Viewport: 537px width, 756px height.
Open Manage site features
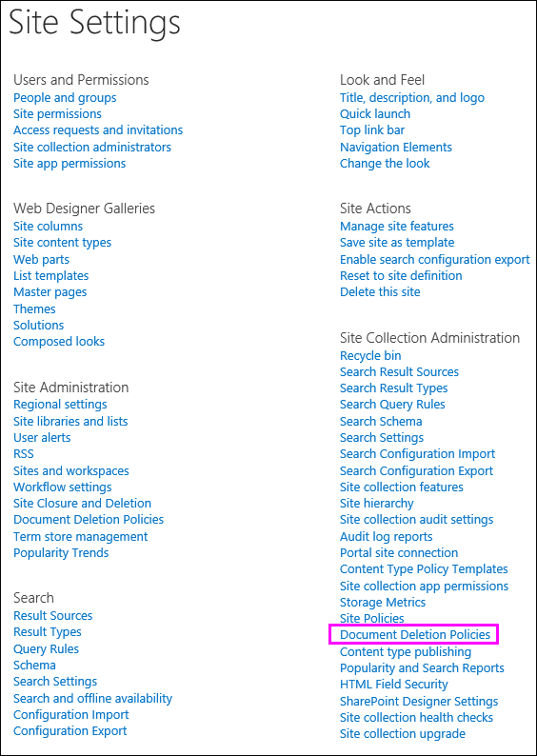(x=397, y=226)
